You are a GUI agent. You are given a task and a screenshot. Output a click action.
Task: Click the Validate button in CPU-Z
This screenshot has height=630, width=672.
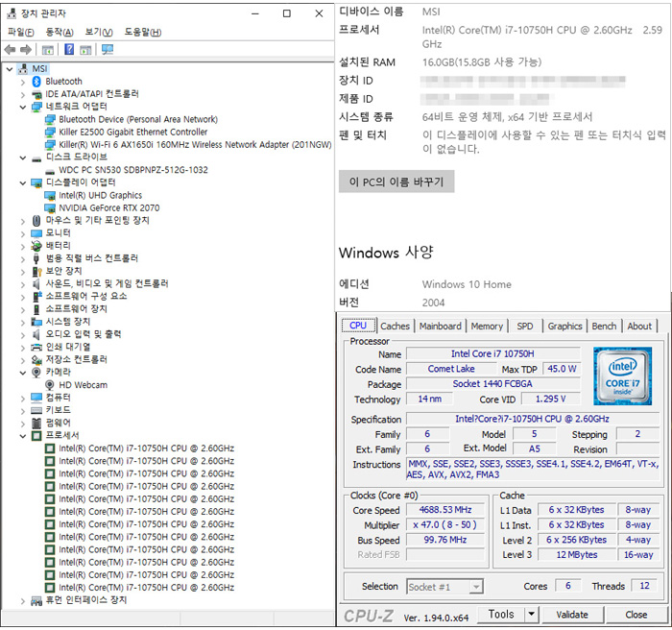pyautogui.click(x=572, y=615)
